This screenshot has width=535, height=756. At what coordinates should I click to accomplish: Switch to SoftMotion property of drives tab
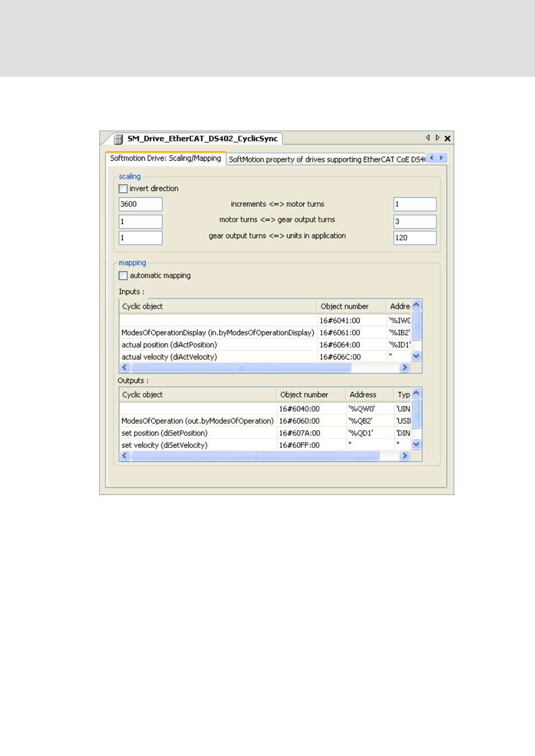point(327,160)
